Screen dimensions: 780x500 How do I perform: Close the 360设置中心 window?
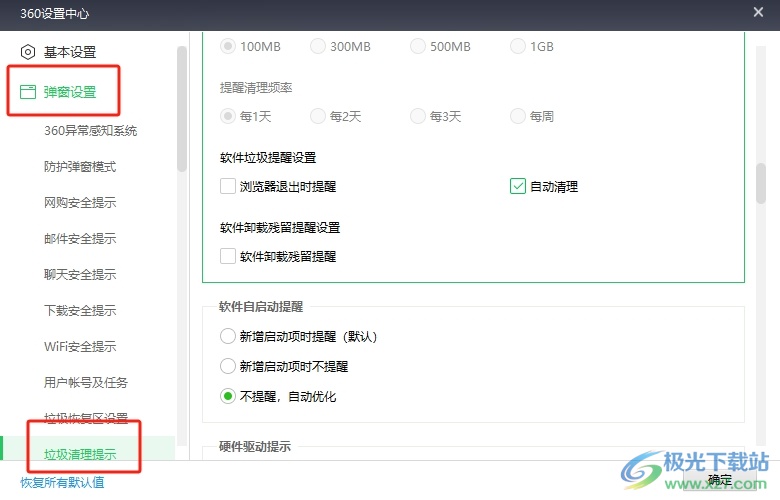tap(758, 12)
